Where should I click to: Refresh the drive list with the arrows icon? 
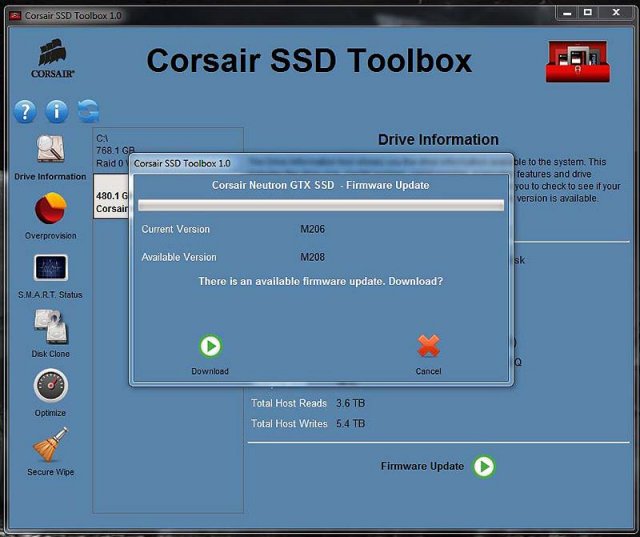(88, 111)
